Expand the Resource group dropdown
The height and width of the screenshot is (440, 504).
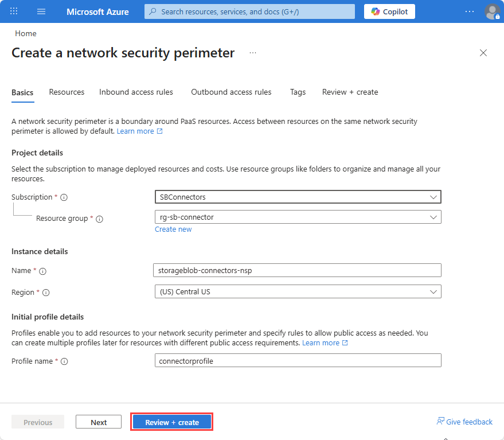[x=298, y=217]
